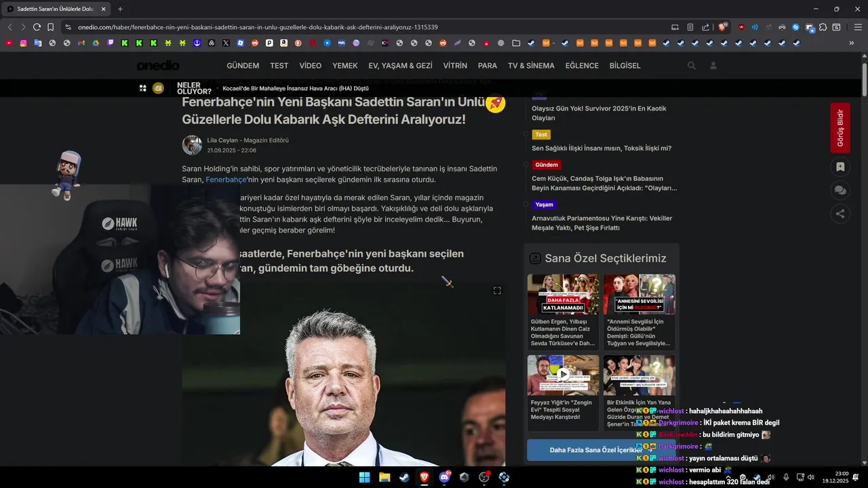This screenshot has height=488, width=868.
Task: Open the EĞLENCE menu item
Action: point(582,66)
